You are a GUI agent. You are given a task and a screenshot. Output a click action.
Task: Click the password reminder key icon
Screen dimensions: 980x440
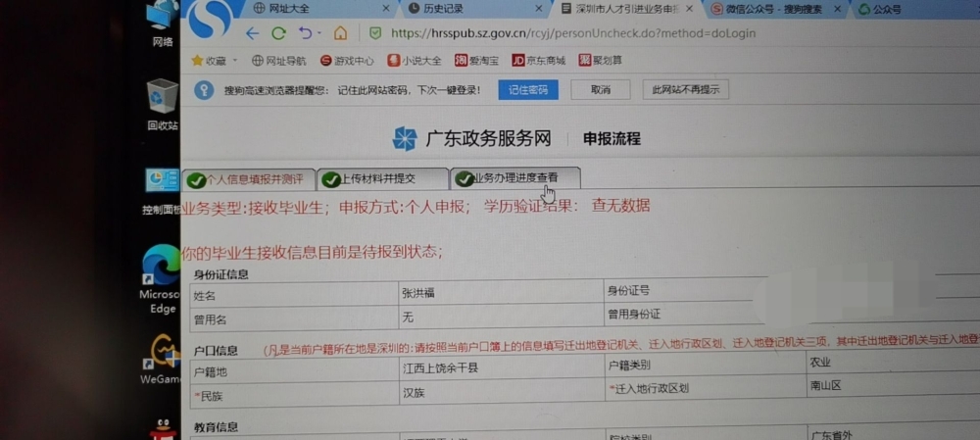tap(204, 90)
